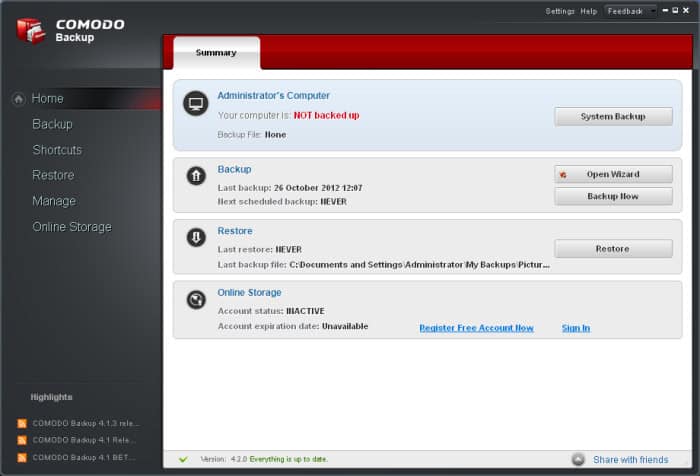Click the System Backup button
The width and height of the screenshot is (700, 476).
[613, 117]
